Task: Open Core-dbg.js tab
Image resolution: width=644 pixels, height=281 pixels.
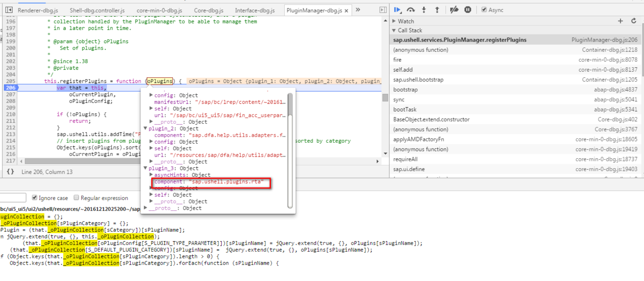Action: pyautogui.click(x=209, y=10)
